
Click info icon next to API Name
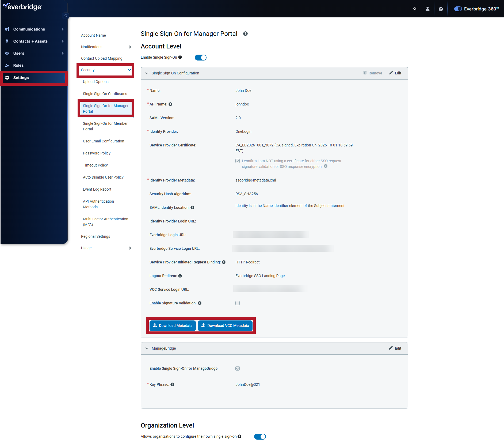point(170,104)
